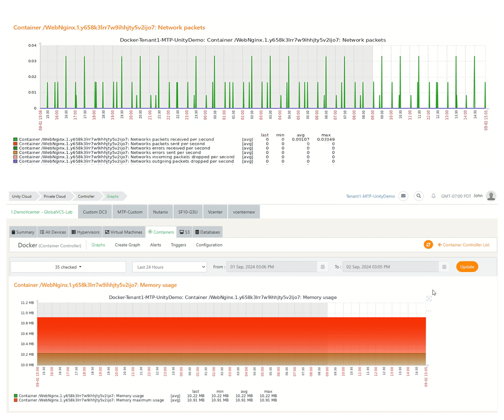Image resolution: width=504 pixels, height=420 pixels.
Task: Open the To date calendar icon
Action: click(x=444, y=267)
